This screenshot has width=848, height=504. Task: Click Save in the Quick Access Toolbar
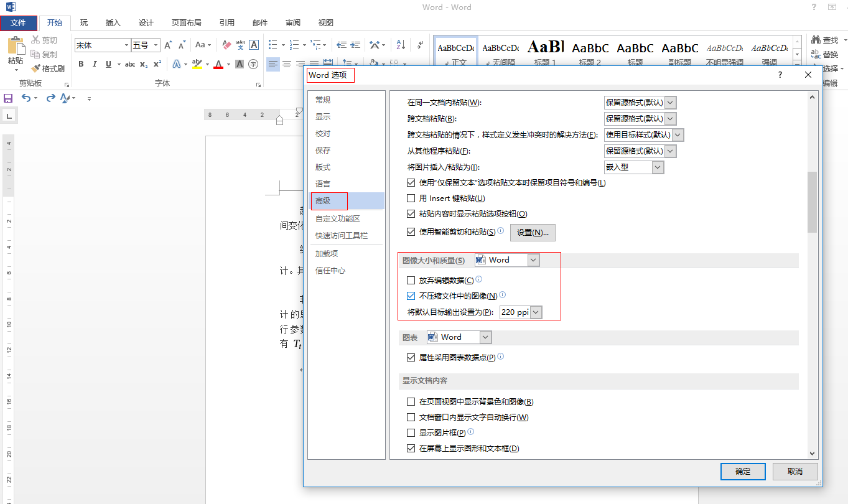click(8, 98)
